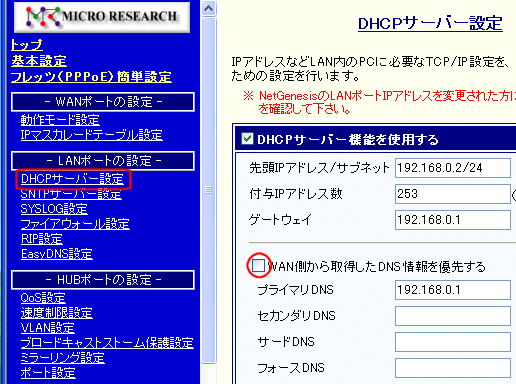
Task: Click the sidebar vertical scrollbar thumb
Action: click(209, 190)
